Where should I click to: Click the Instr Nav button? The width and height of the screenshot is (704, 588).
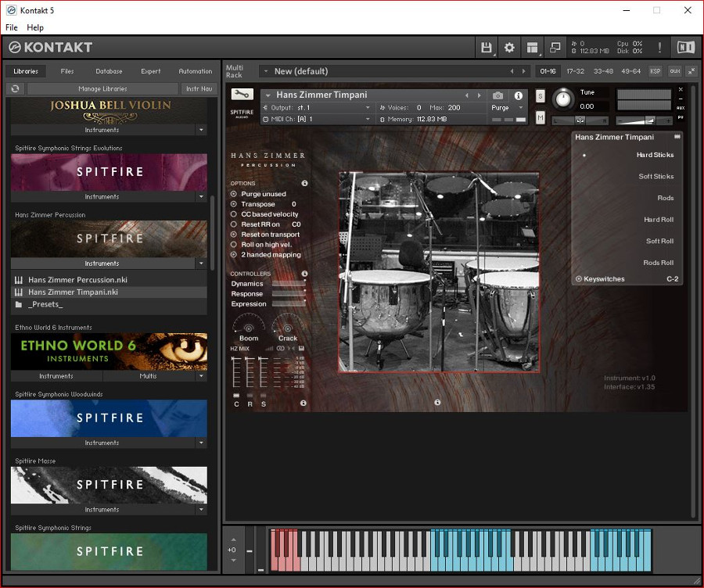199,88
